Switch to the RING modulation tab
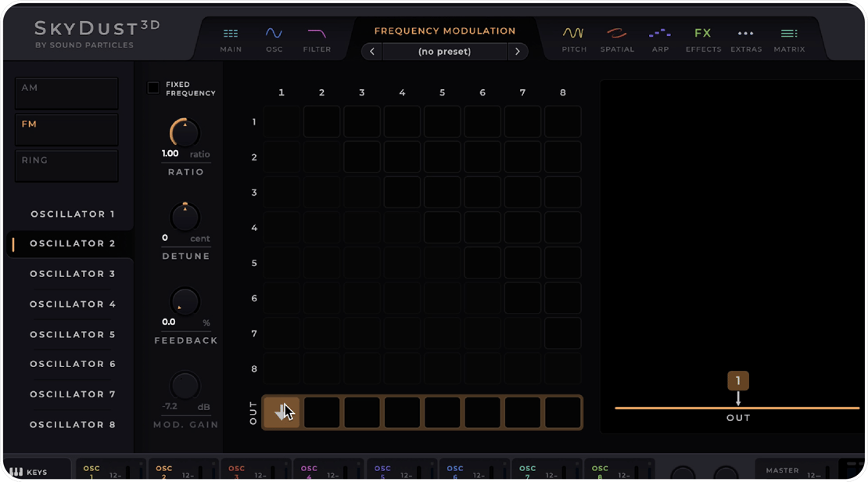The height and width of the screenshot is (482, 868). tap(66, 165)
